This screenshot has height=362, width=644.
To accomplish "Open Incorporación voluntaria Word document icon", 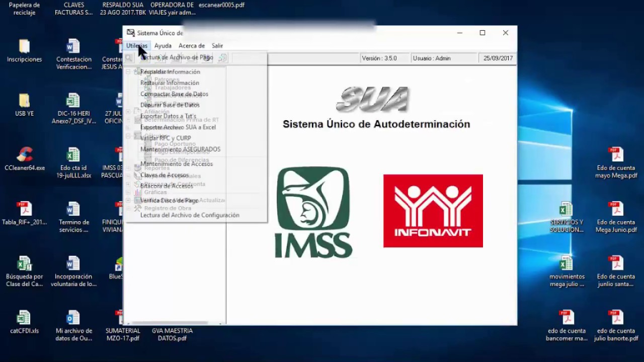I will pyautogui.click(x=73, y=263).
